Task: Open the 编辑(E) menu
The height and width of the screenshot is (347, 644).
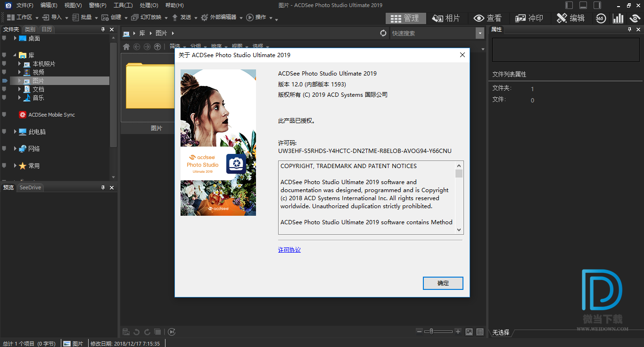Action: [x=49, y=5]
